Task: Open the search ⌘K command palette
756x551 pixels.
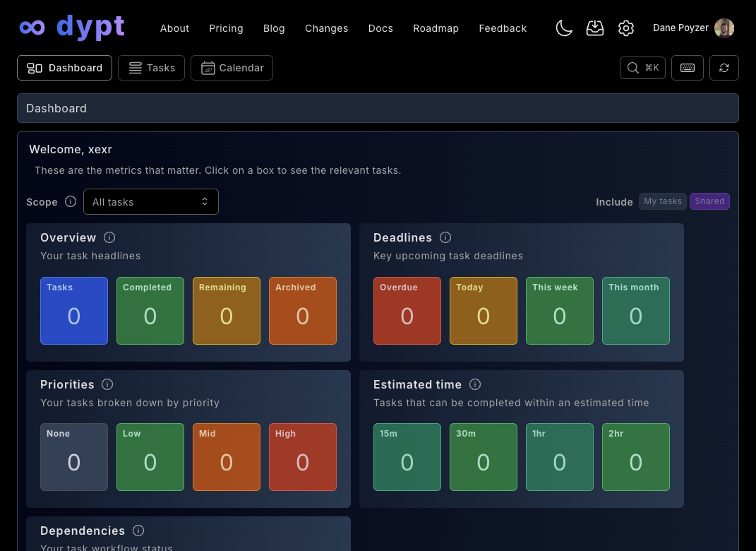Action: coord(642,68)
